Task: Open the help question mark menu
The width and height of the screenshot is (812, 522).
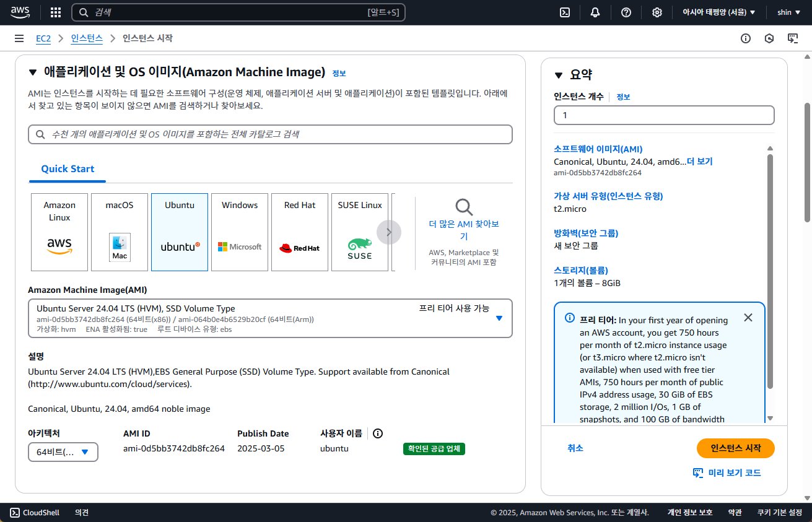Action: (x=626, y=12)
